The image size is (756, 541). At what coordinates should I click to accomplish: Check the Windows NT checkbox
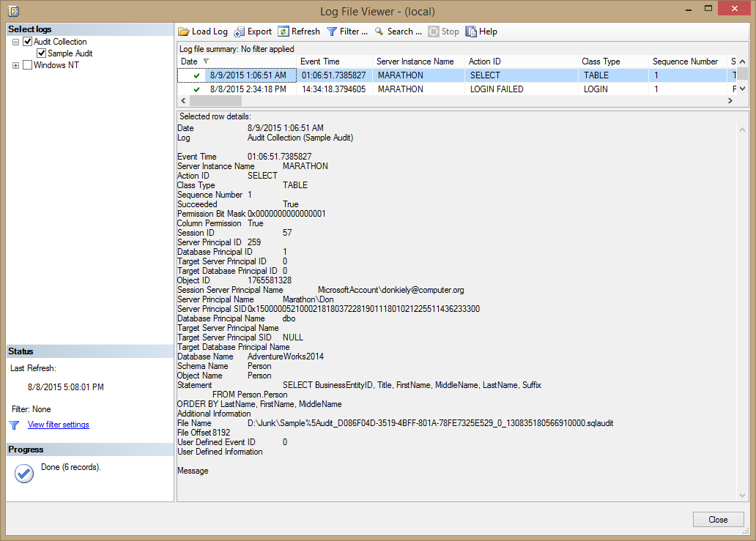pos(28,65)
